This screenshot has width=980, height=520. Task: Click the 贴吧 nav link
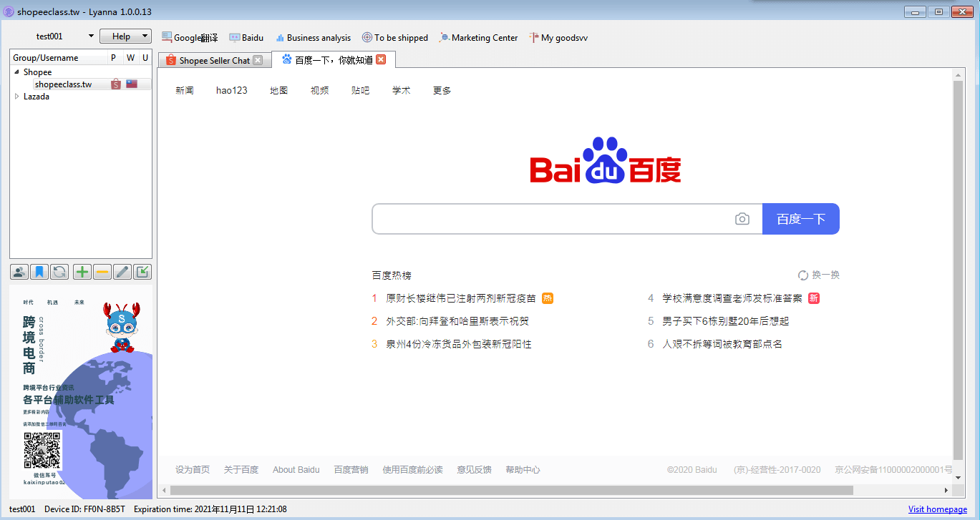pyautogui.click(x=361, y=91)
